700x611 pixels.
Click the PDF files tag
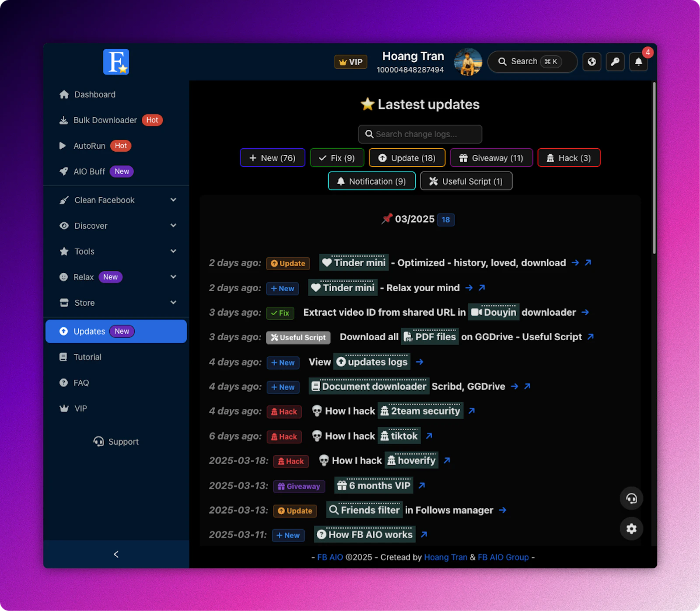(430, 337)
